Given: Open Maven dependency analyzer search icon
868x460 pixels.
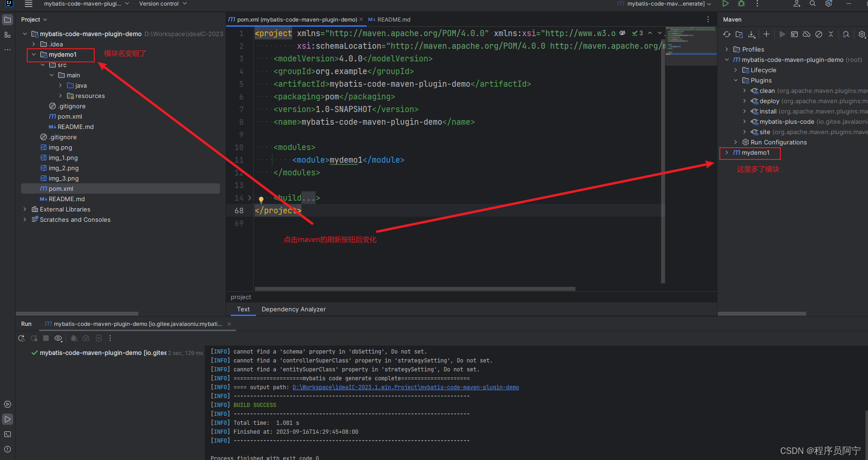Looking at the screenshot, I should (846, 34).
